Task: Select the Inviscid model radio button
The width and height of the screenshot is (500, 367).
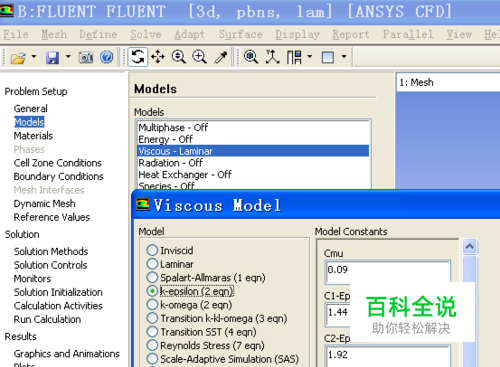Action: point(152,250)
